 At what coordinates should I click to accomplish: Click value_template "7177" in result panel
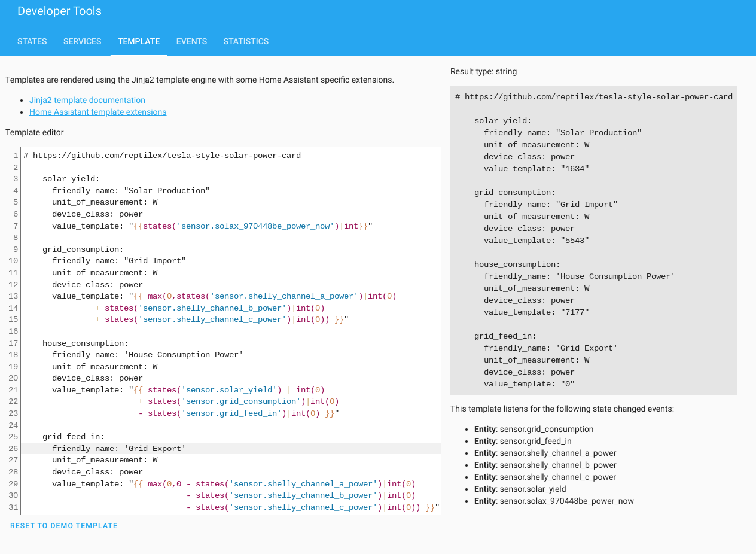[x=536, y=312]
